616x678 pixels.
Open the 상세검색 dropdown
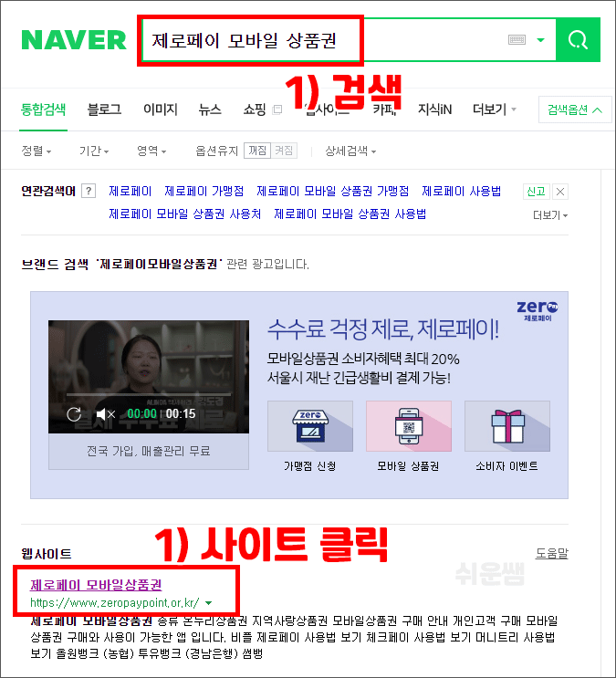click(350, 151)
